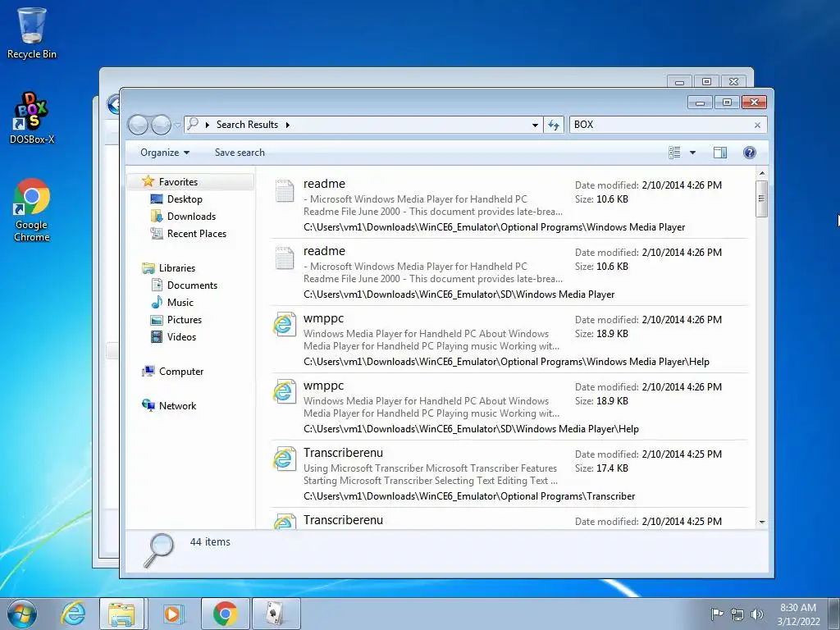Click the search magnifier icon in address bar
The height and width of the screenshot is (630, 840).
click(194, 125)
